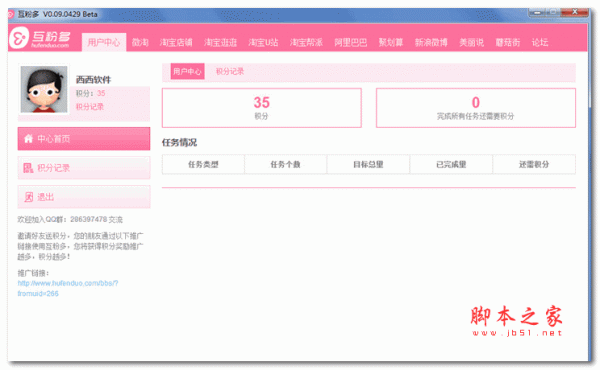Click the QQ群 286397478 text

tap(70, 220)
